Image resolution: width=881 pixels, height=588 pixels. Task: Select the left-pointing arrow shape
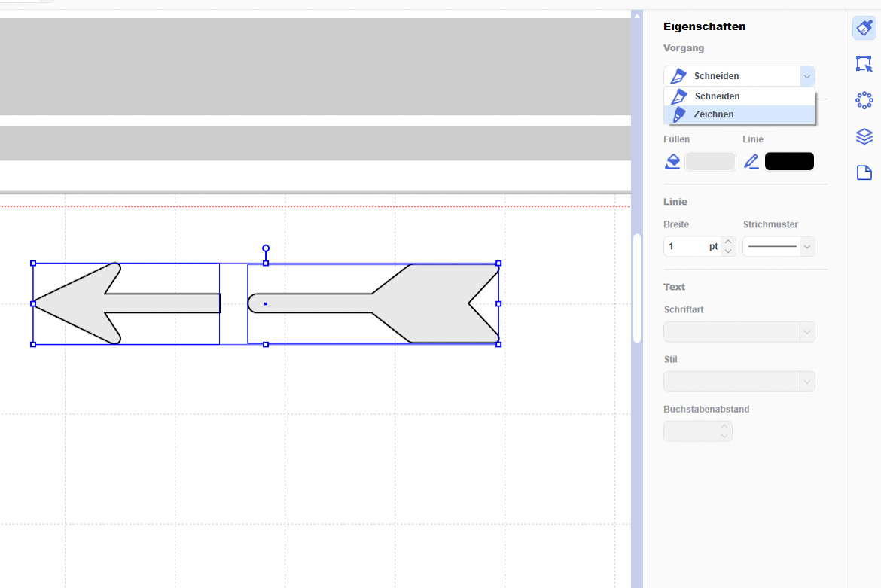tap(83, 303)
